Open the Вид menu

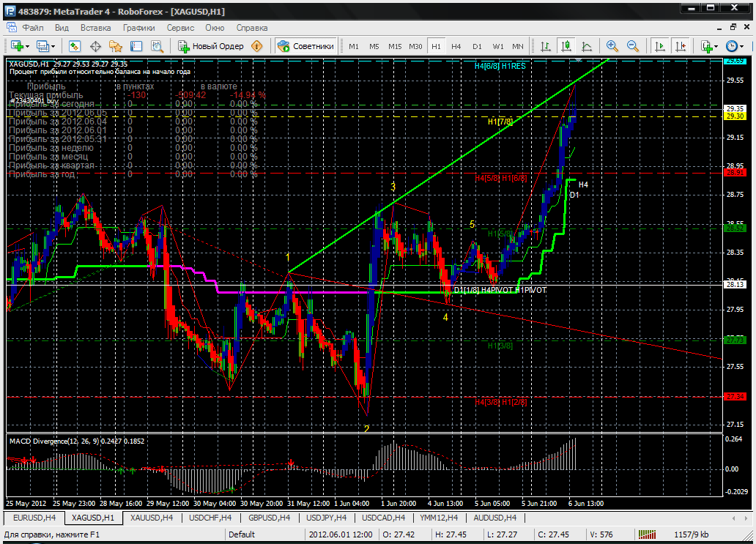tap(62, 28)
